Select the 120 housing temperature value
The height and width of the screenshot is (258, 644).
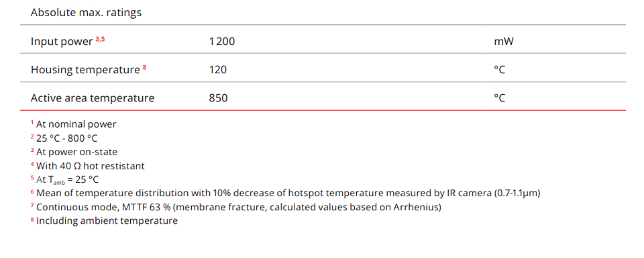pyautogui.click(x=217, y=70)
